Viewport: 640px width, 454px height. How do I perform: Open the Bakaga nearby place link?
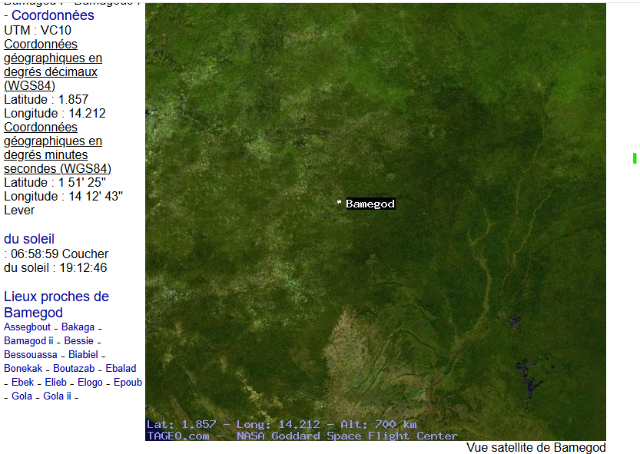78,327
